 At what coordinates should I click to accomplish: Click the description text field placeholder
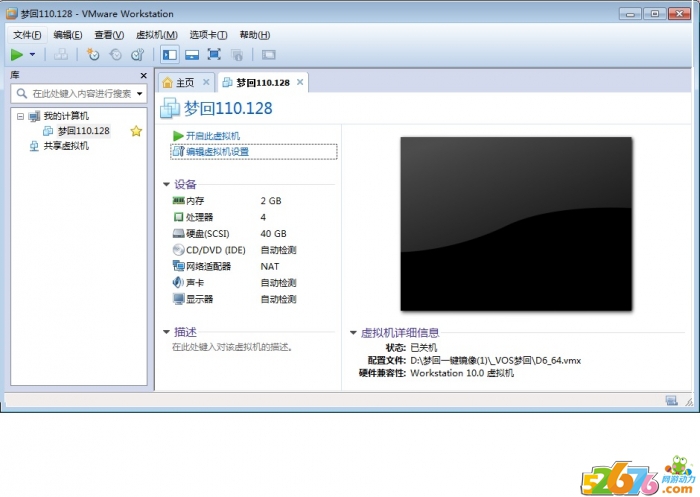click(232, 347)
